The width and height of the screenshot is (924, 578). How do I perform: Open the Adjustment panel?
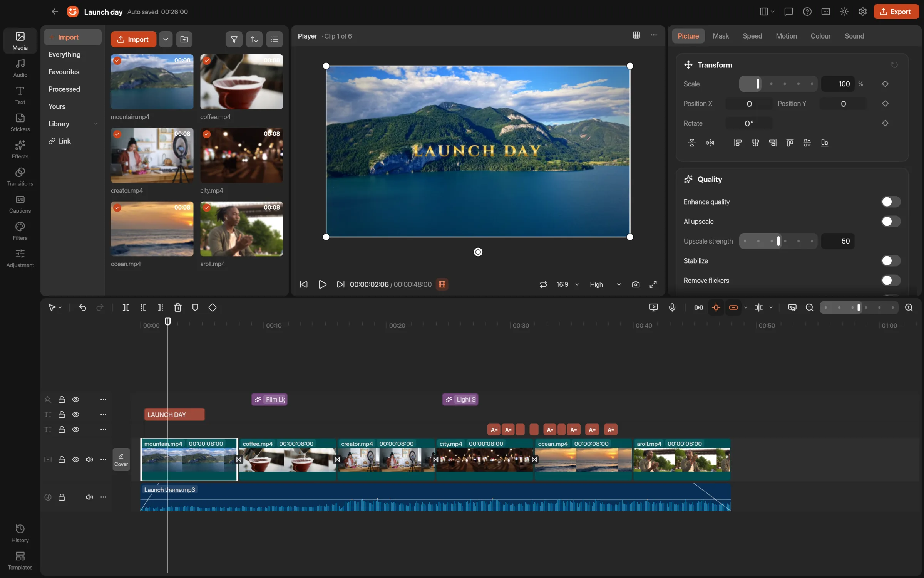tap(20, 259)
